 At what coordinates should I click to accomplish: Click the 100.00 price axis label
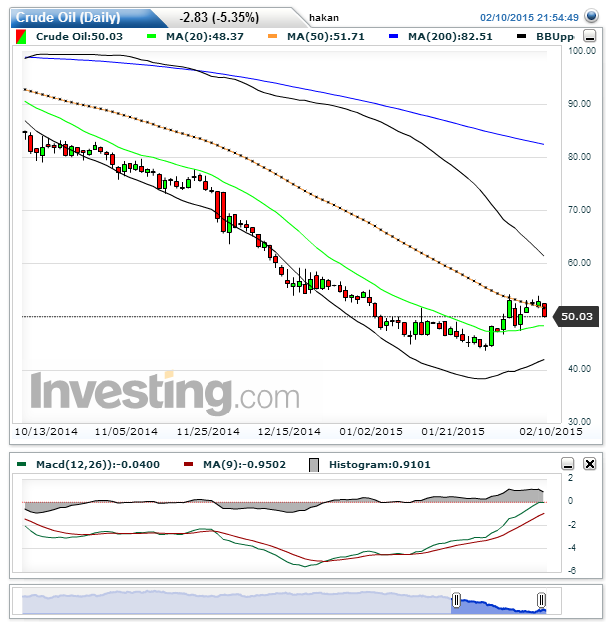(x=582, y=51)
